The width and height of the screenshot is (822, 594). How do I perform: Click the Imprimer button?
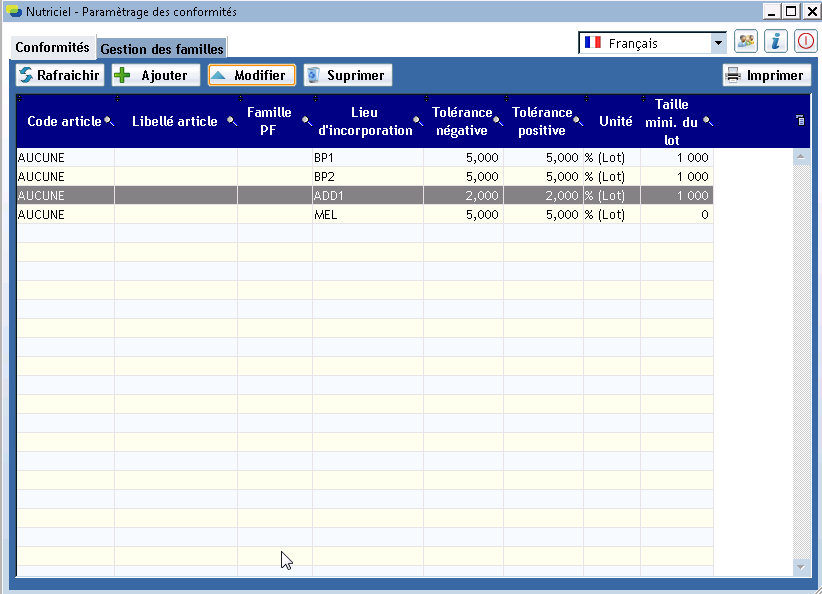(766, 75)
